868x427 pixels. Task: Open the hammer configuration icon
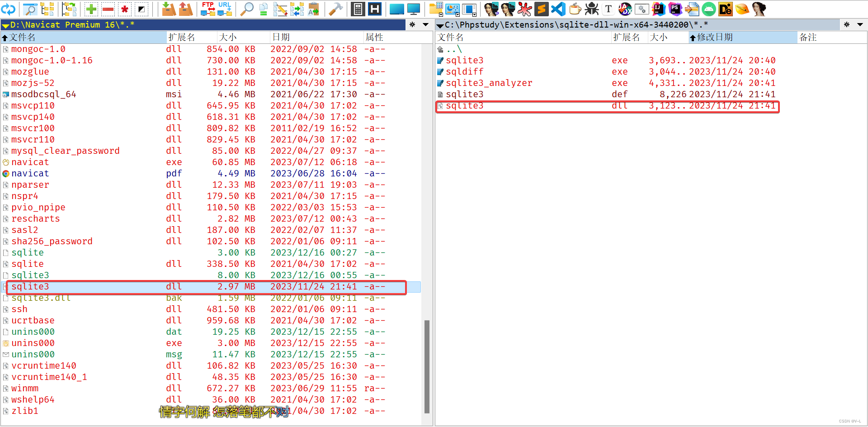[335, 9]
